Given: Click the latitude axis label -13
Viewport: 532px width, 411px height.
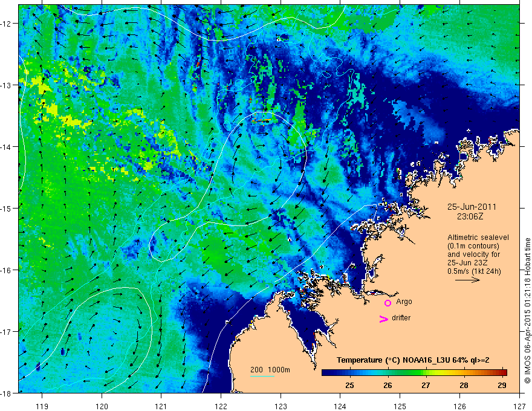Looking at the screenshot, I should click(x=7, y=85).
